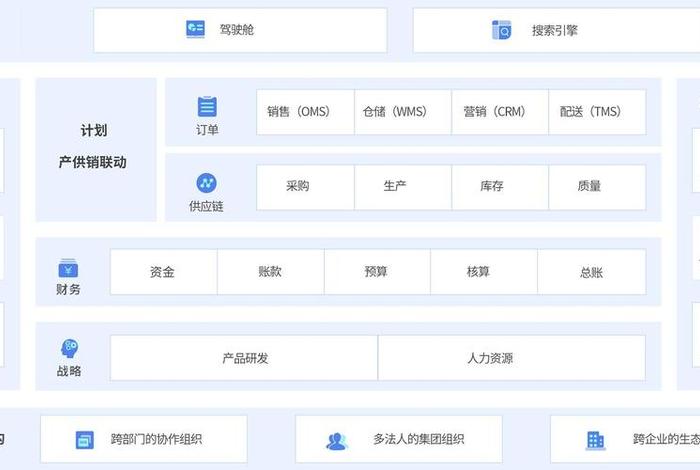Click the 预算 budget cell
This screenshot has width=700, height=470.
tap(377, 272)
